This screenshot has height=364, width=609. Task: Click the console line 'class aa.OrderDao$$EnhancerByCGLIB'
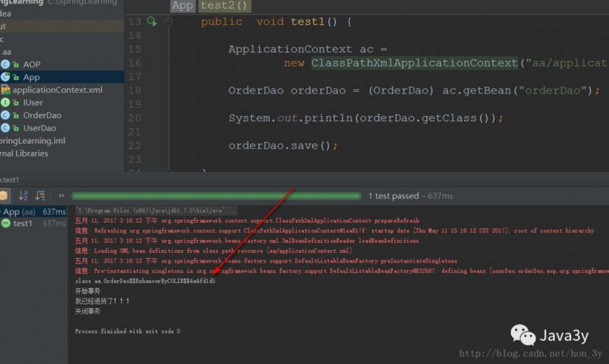pos(146,281)
